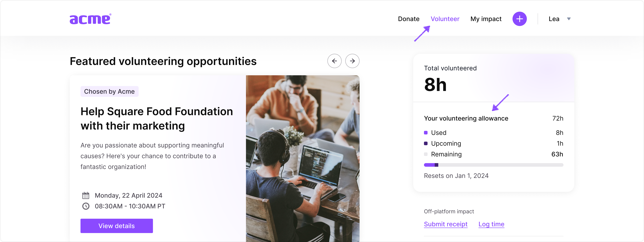Open the Donate menu item
The height and width of the screenshot is (242, 644).
point(409,19)
